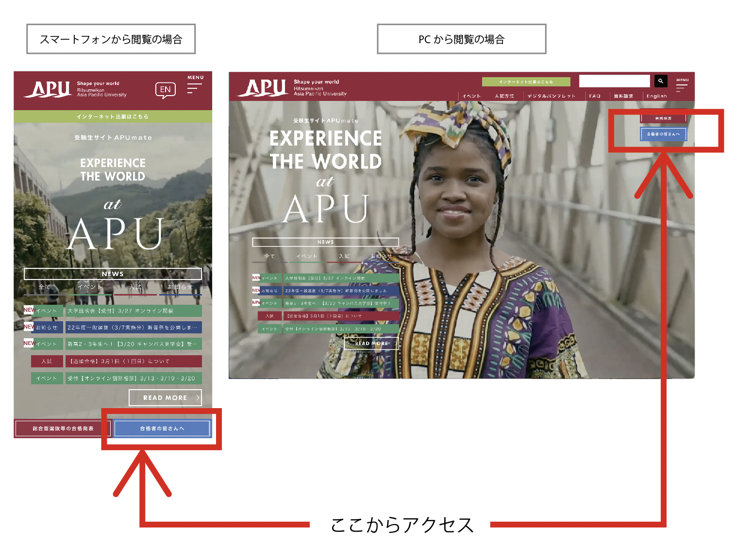Click the search magnifier icon
736x560 pixels.
(661, 81)
